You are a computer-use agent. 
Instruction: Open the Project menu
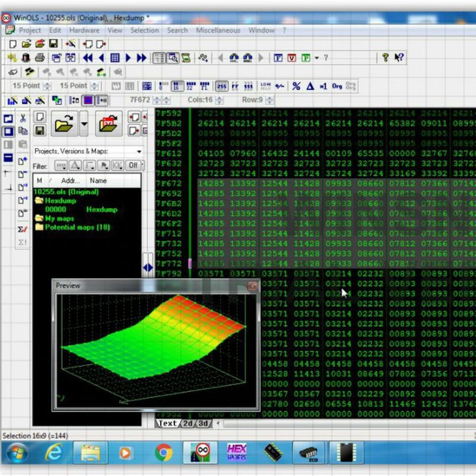click(30, 30)
